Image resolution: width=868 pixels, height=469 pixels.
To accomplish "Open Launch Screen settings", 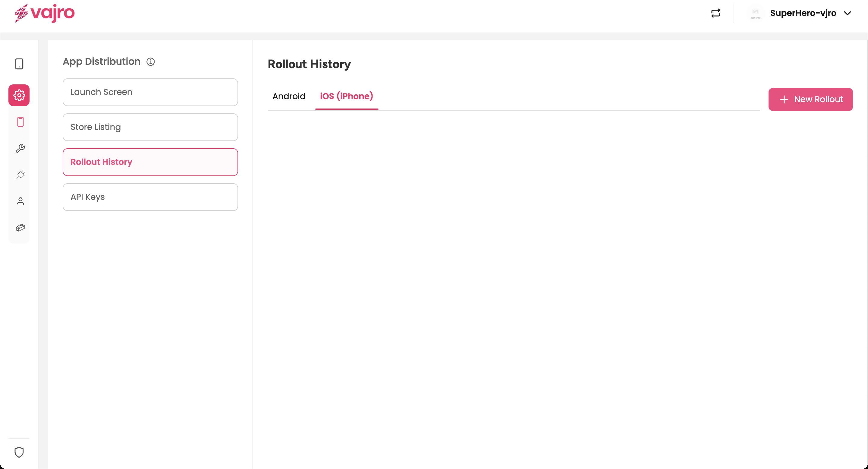I will coord(150,92).
